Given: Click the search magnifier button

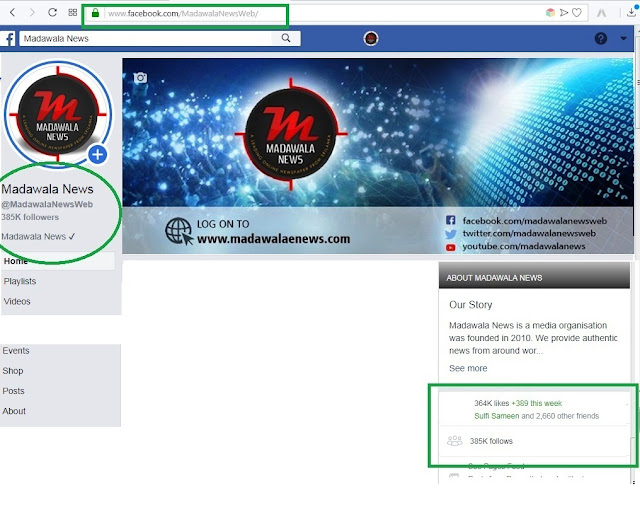Looking at the screenshot, I should tap(286, 38).
